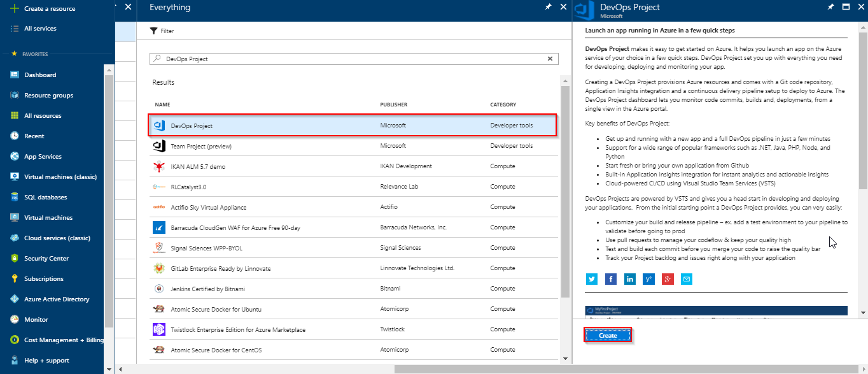Open the All resources grid icon
Viewport: 868px width, 374px height.
(x=15, y=116)
